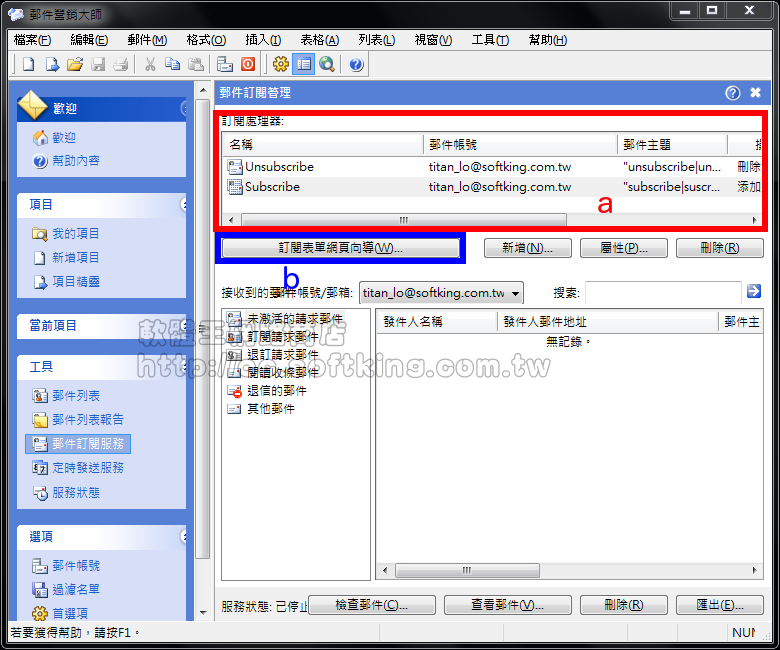
Task: Collapse the 項目 sidebar section
Action: point(184,204)
